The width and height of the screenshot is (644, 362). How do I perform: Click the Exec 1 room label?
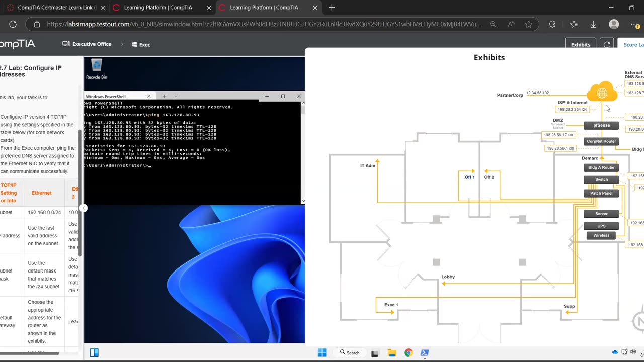coord(391,305)
